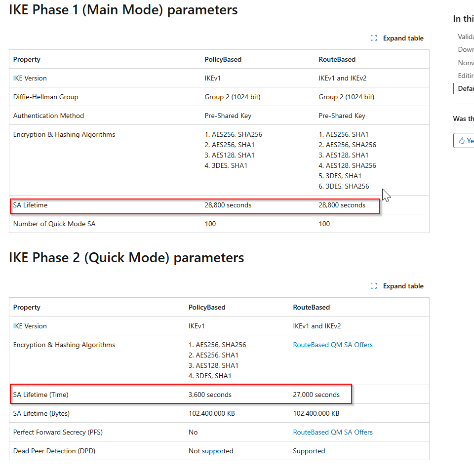The height and width of the screenshot is (476, 474).
Task: Open RouteBased QM SA Offers for Perfect Forward Secrecy
Action: coord(333,432)
